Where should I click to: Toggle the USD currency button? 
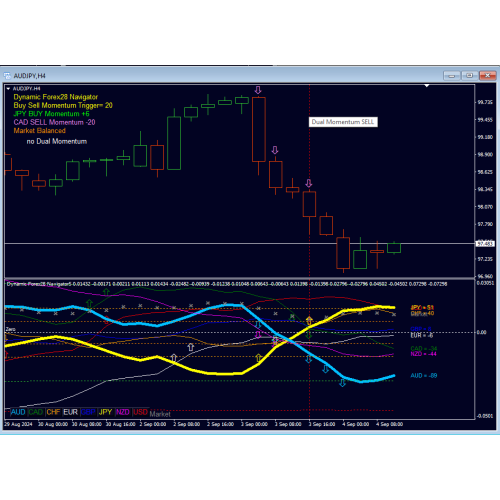click(140, 412)
